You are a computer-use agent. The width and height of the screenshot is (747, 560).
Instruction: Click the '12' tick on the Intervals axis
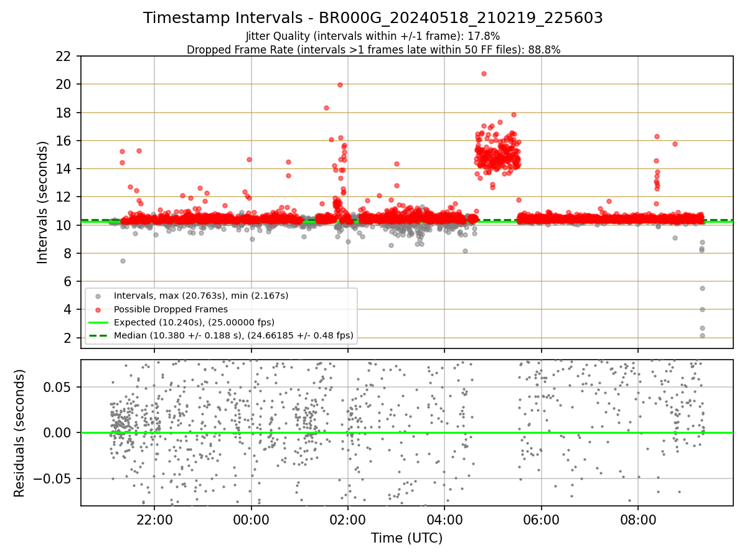(65, 197)
